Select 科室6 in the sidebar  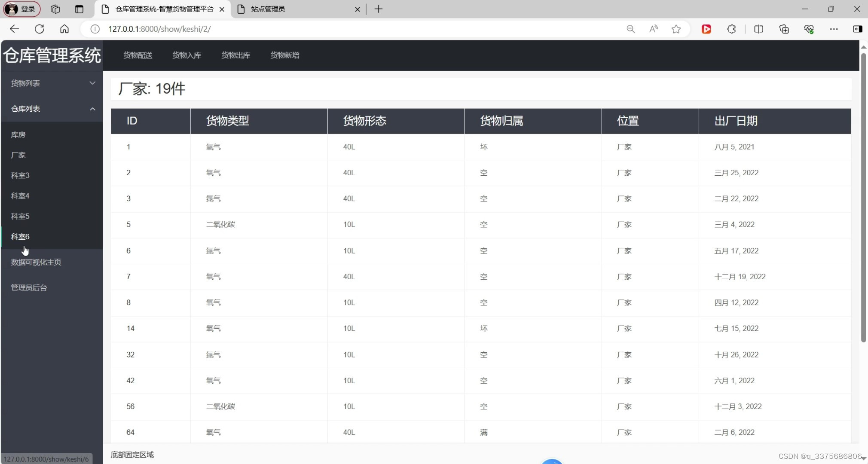(20, 236)
